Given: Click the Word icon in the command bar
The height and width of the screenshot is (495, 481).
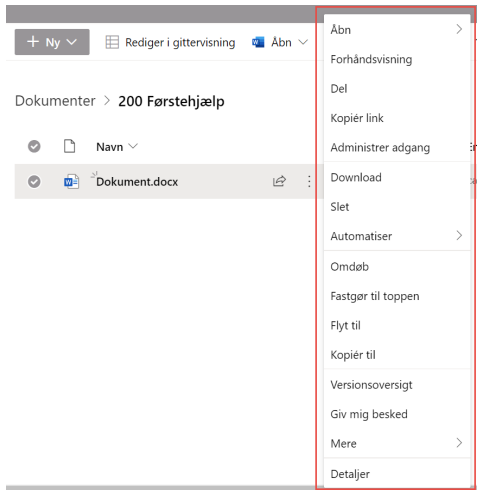Looking at the screenshot, I should (x=258, y=42).
